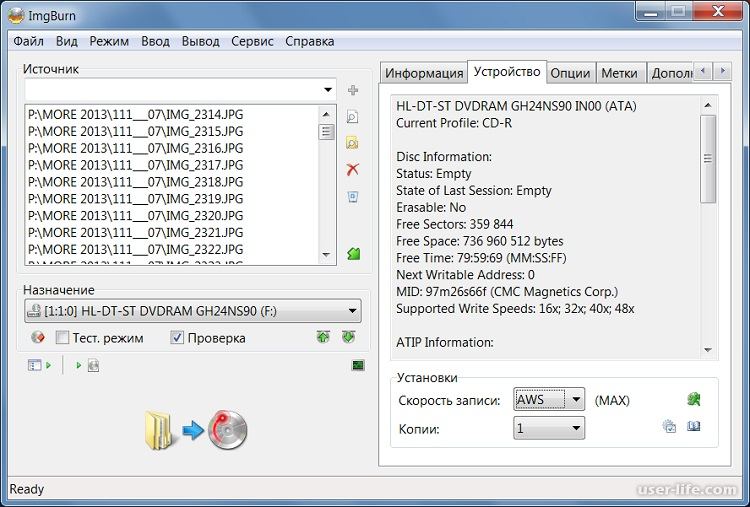Click the add plus icon beside Источник
Viewport: 750px width, 507px height.
point(352,91)
